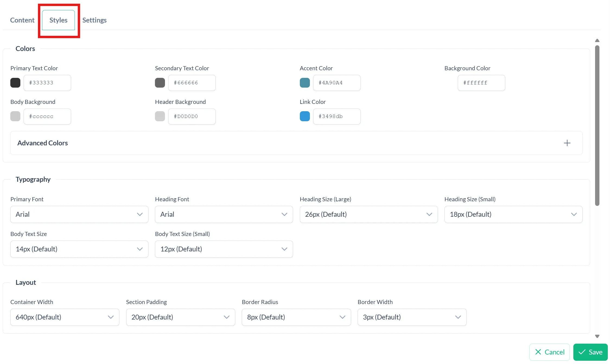
Task: Open the Heading Size (Small) dropdown
Action: (513, 214)
